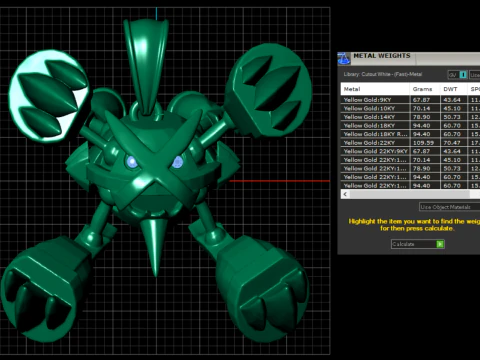Click the left arrow of horizontal scrollbar
This screenshot has height=360, width=480.
pyautogui.click(x=345, y=194)
